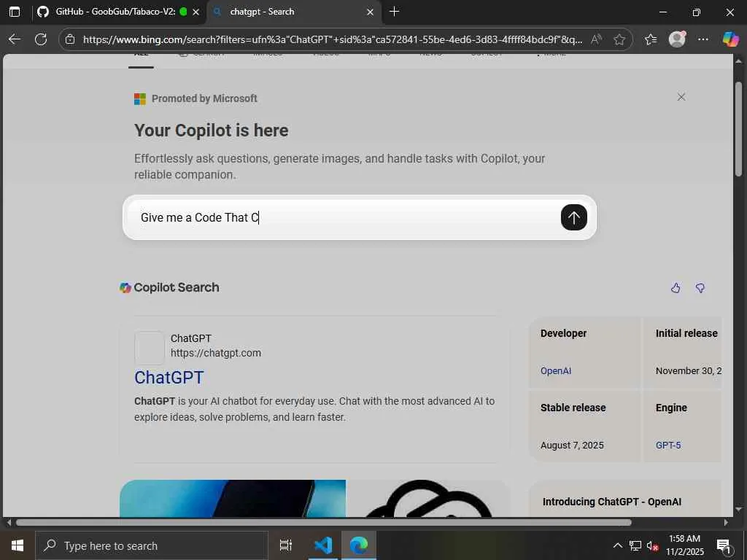Refresh the current page
The image size is (747, 560).
coord(41,39)
